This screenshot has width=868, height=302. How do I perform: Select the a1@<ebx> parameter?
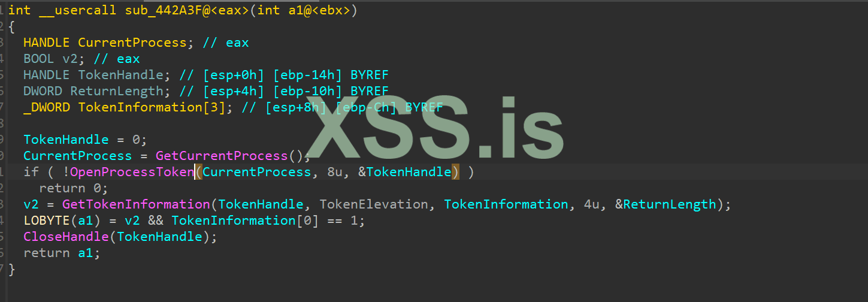click(319, 10)
